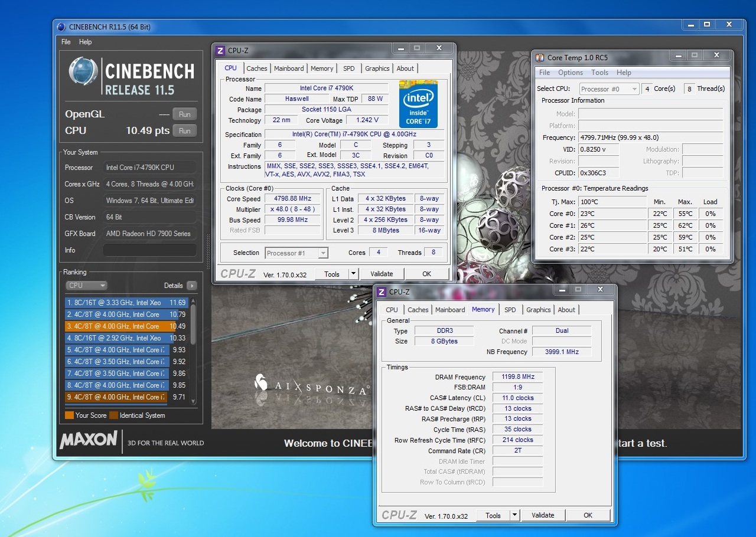Image resolution: width=756 pixels, height=537 pixels.
Task: Click CAS# Latency value 11.0 clocks
Action: (517, 398)
